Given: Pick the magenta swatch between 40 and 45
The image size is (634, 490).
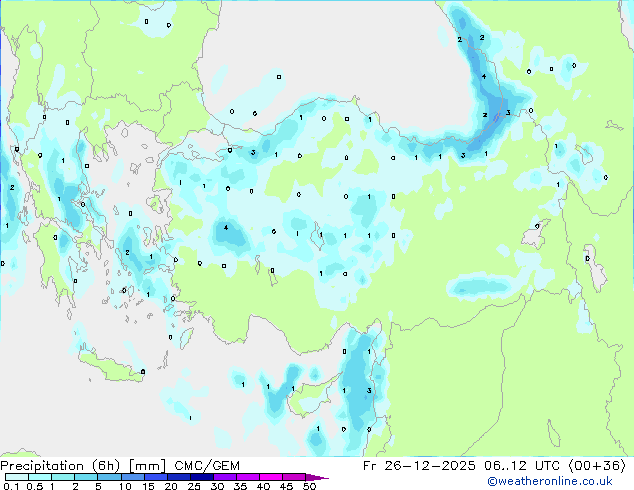Looking at the screenshot, I should pyautogui.click(x=271, y=477).
